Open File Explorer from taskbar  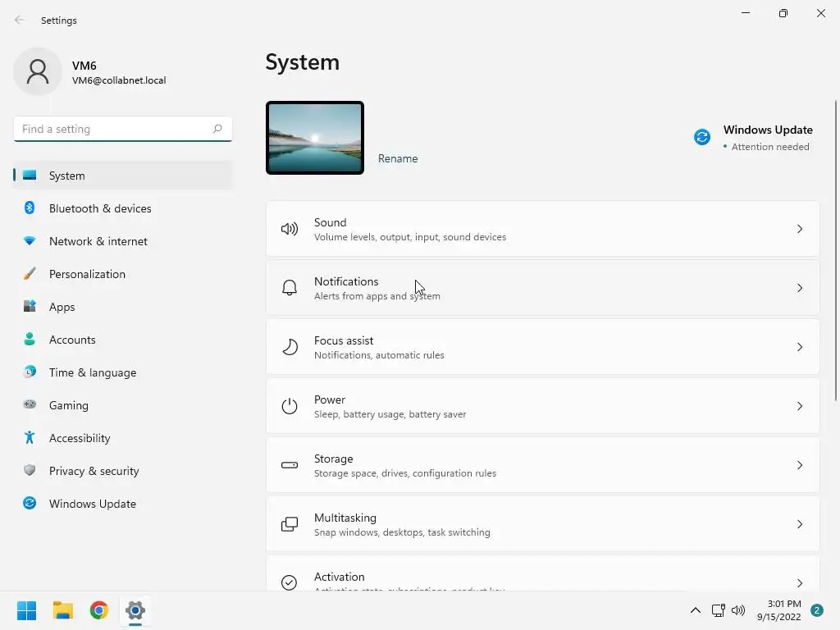pos(62,610)
